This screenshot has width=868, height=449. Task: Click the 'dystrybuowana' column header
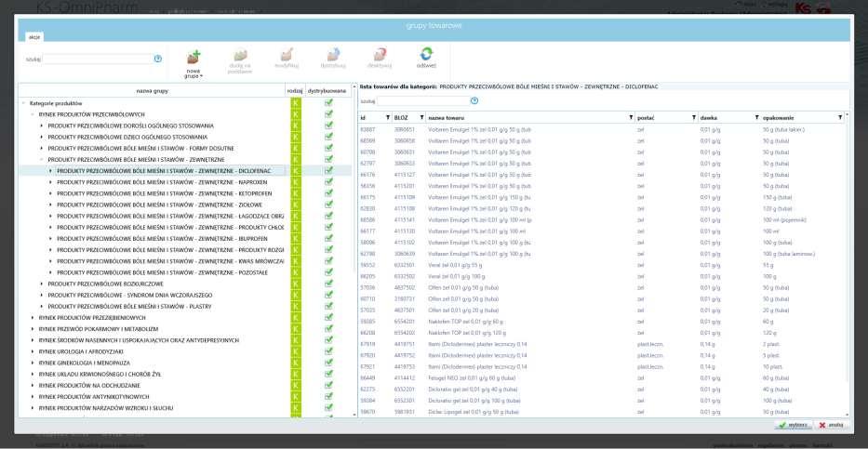327,91
